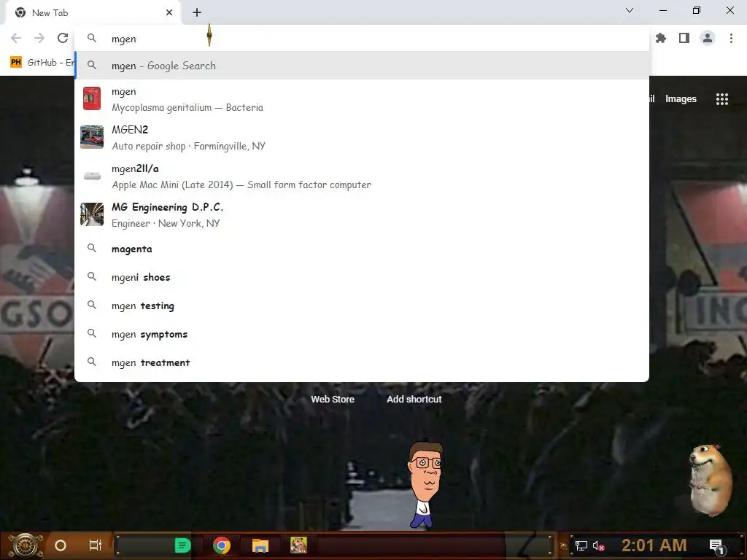This screenshot has height=560, width=747.
Task: Open the Cortana circle in the taskbar
Action: pos(61,545)
